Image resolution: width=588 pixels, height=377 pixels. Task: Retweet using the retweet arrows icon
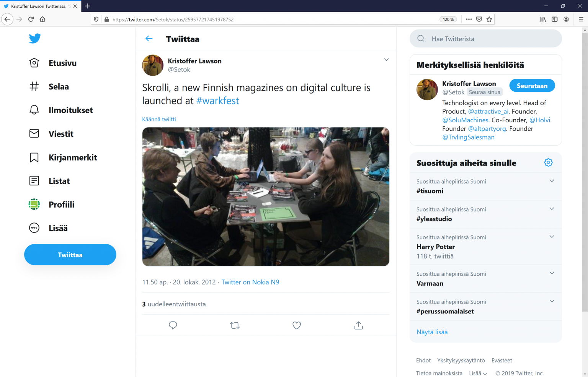[x=235, y=325]
